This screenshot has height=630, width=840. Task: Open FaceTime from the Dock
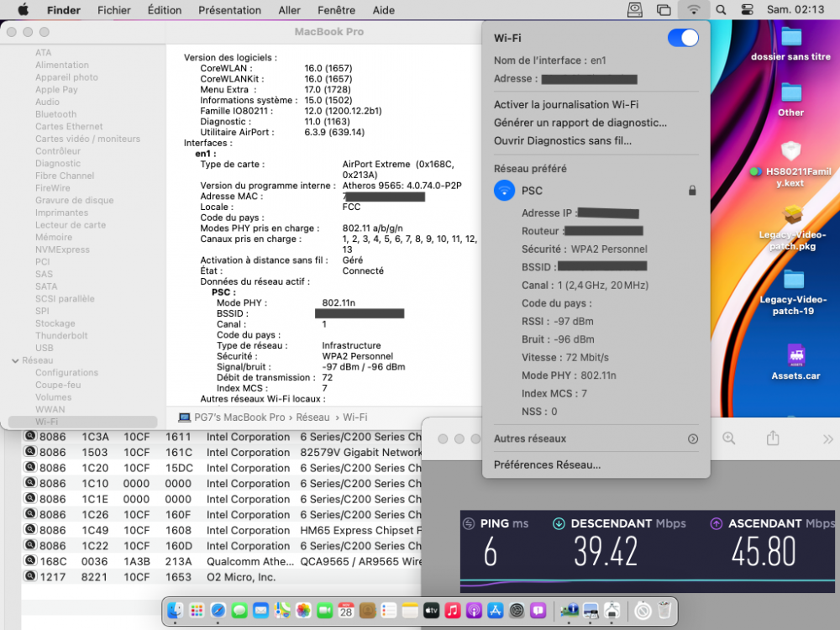pyautogui.click(x=324, y=610)
